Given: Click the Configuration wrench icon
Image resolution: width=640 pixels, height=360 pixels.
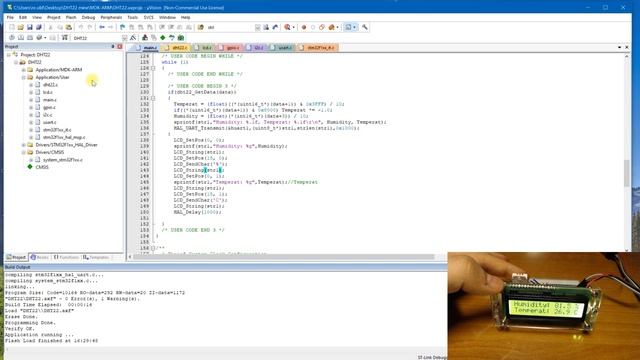Looking at the screenshot, I should coord(364,27).
